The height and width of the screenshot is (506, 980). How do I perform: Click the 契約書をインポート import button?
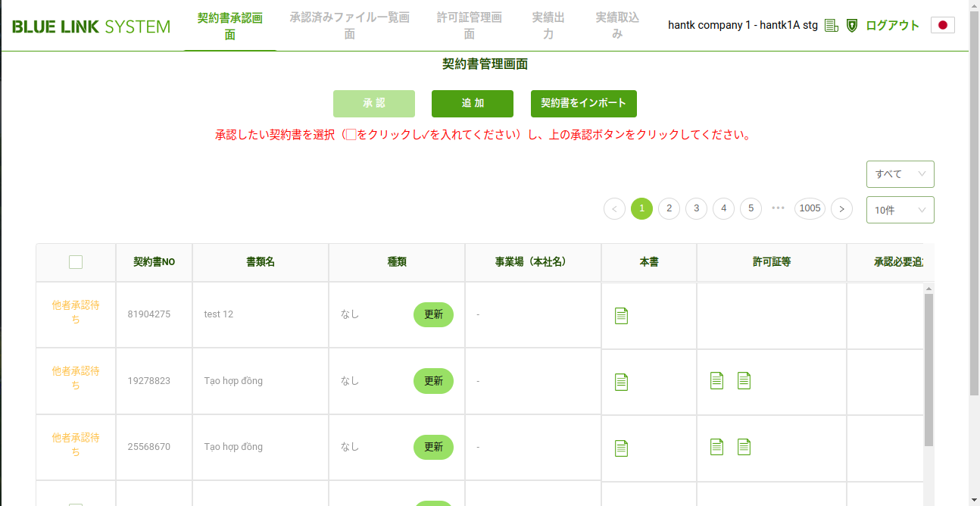tap(584, 104)
